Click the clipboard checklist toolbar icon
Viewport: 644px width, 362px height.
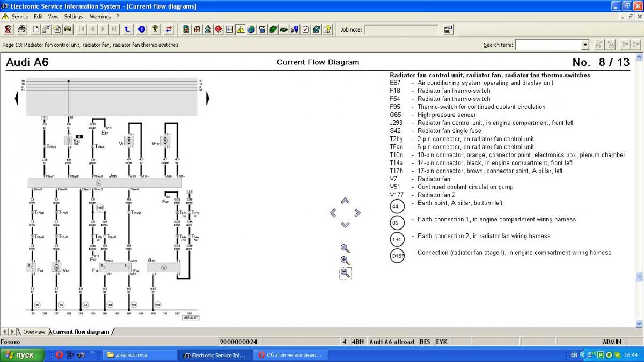tap(305, 29)
